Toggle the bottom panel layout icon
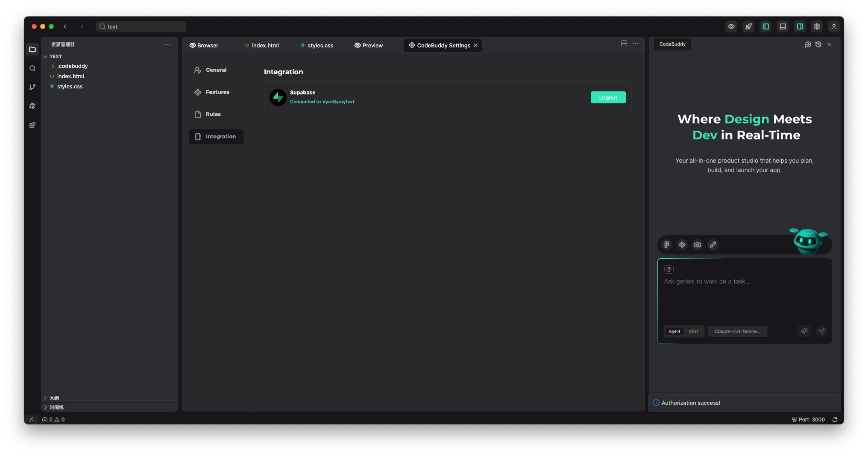The image size is (868, 456). click(x=783, y=26)
